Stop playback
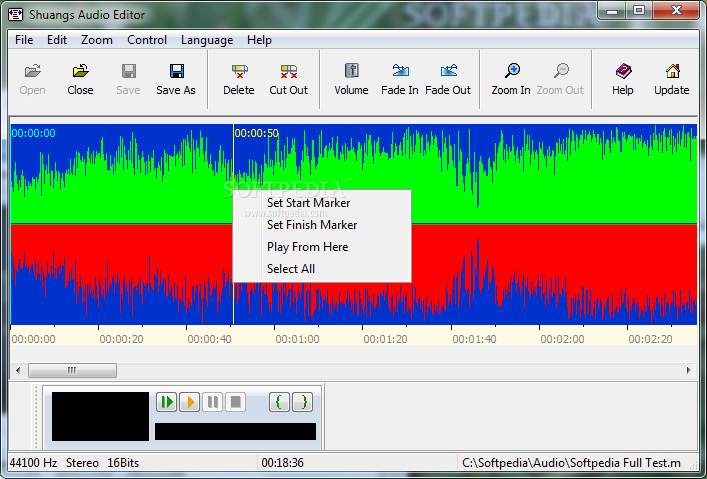Image resolution: width=707 pixels, height=479 pixels. (x=235, y=401)
